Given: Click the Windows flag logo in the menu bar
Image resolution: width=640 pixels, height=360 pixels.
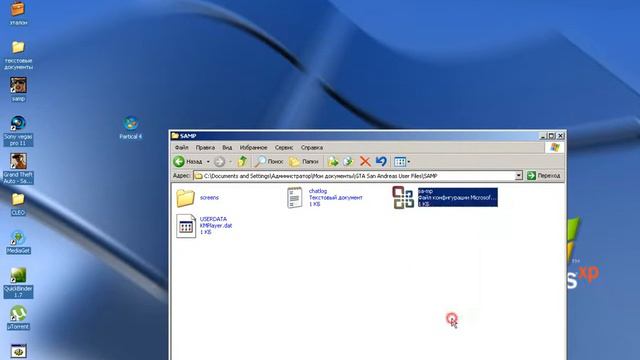Looking at the screenshot, I should (x=555, y=147).
